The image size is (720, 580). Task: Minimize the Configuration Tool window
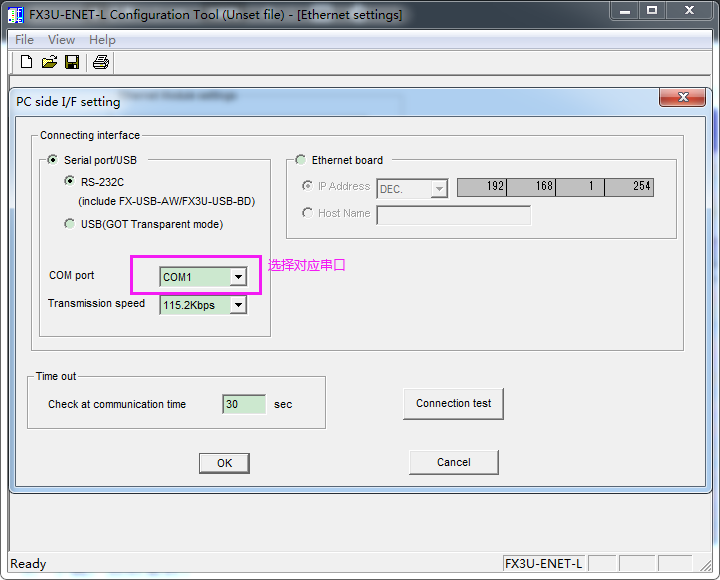(624, 11)
